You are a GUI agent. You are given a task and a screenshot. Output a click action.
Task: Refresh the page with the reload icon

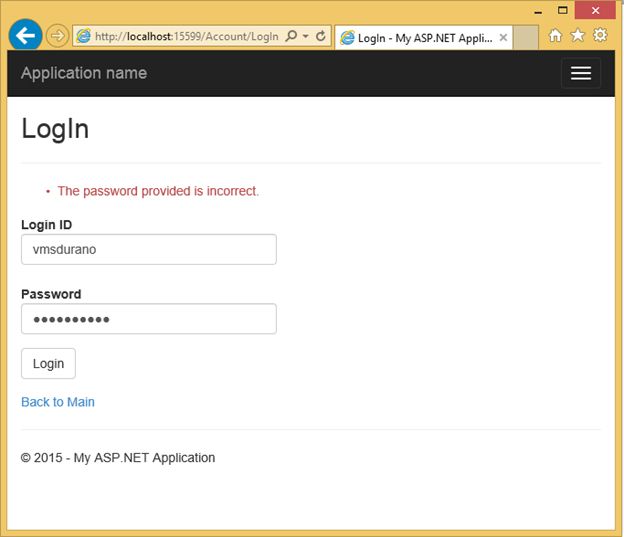pyautogui.click(x=320, y=36)
